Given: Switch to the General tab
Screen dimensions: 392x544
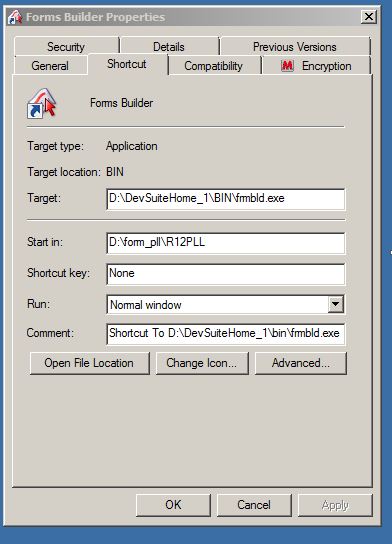Looking at the screenshot, I should 50,66.
